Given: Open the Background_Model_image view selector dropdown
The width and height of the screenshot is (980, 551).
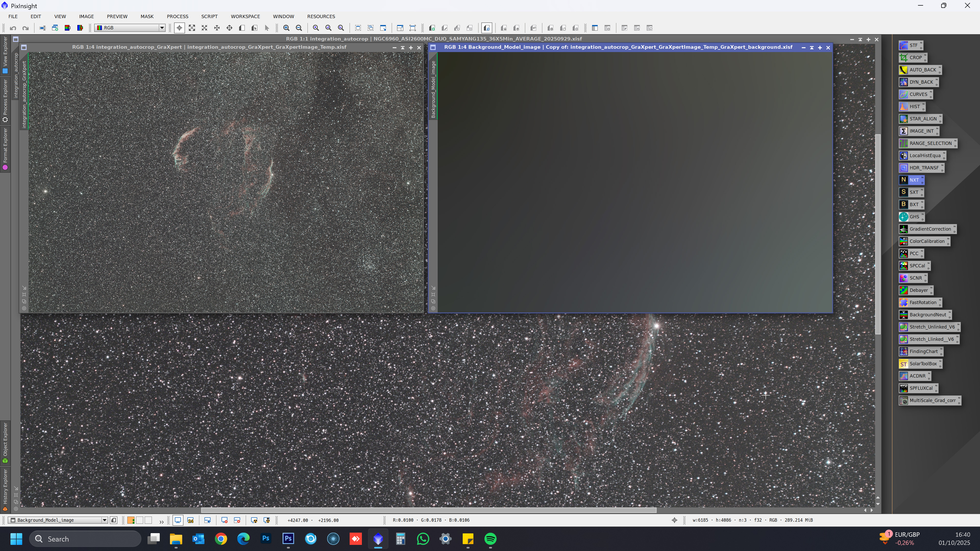Looking at the screenshot, I should 104,520.
